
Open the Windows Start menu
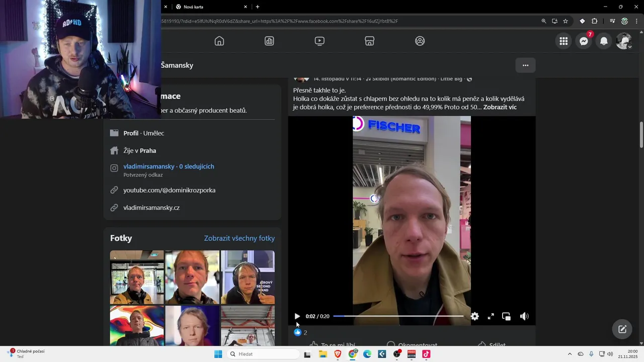pyautogui.click(x=218, y=354)
